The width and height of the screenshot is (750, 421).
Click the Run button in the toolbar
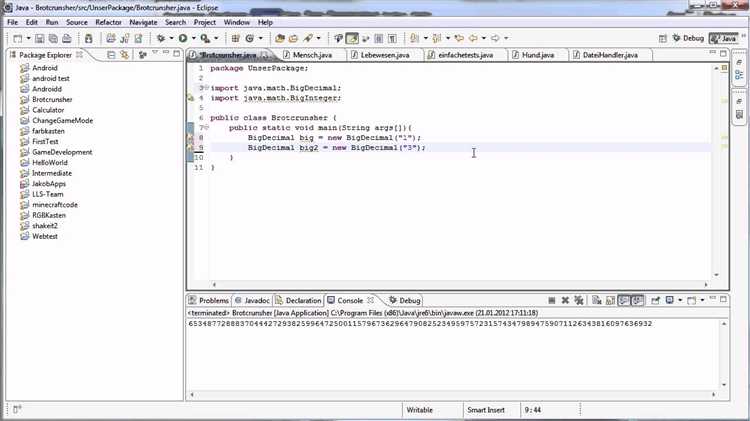coord(183,38)
